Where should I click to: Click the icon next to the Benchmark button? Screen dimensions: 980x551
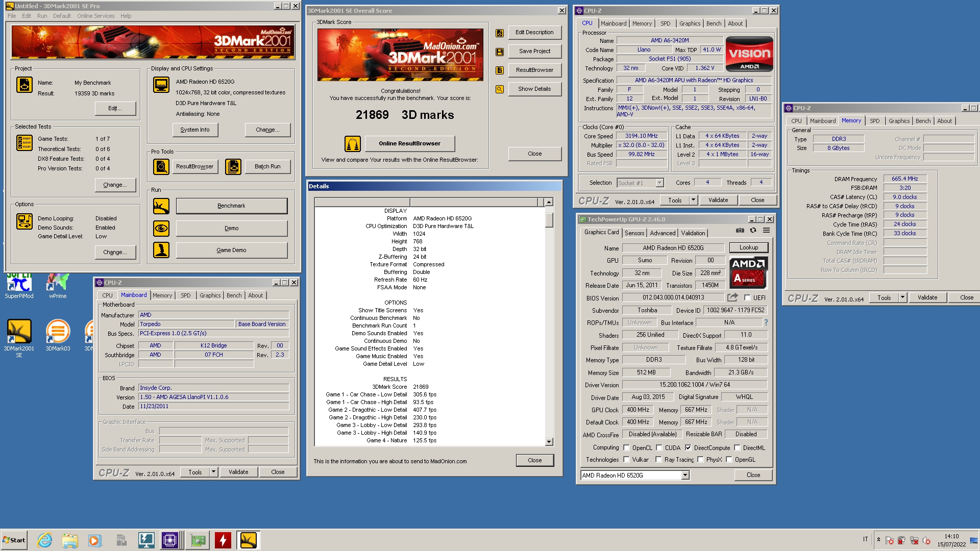[x=161, y=206]
